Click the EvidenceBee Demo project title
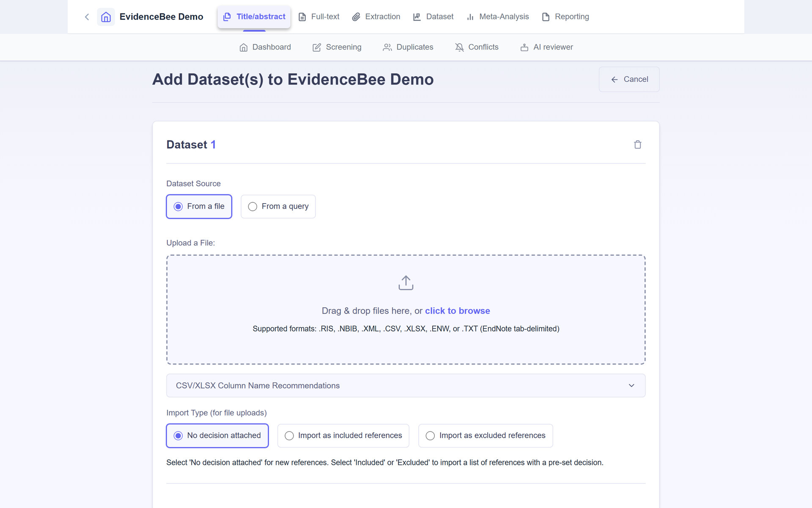Image resolution: width=812 pixels, height=508 pixels. [x=162, y=17]
